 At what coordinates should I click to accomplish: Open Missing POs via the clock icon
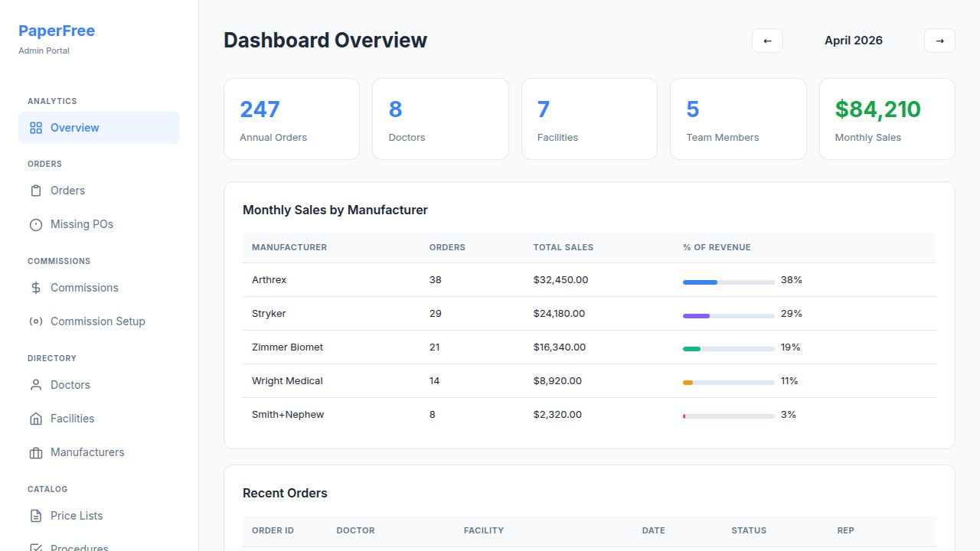[36, 224]
